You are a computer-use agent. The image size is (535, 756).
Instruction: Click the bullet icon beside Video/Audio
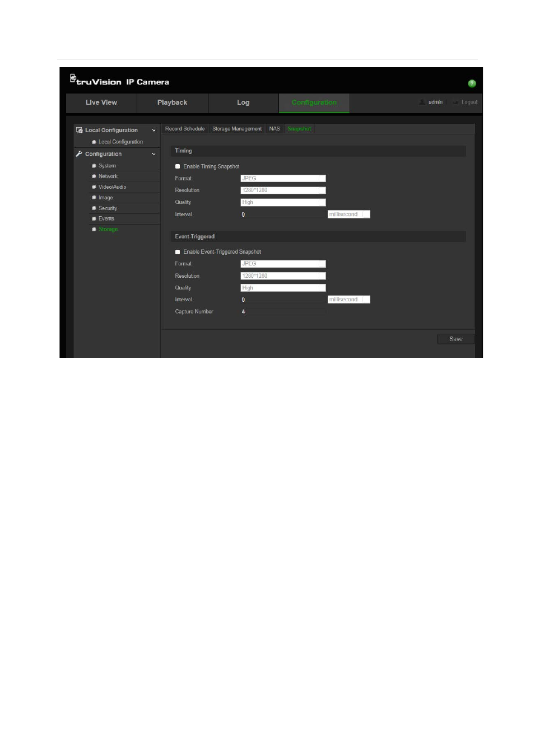pos(94,187)
